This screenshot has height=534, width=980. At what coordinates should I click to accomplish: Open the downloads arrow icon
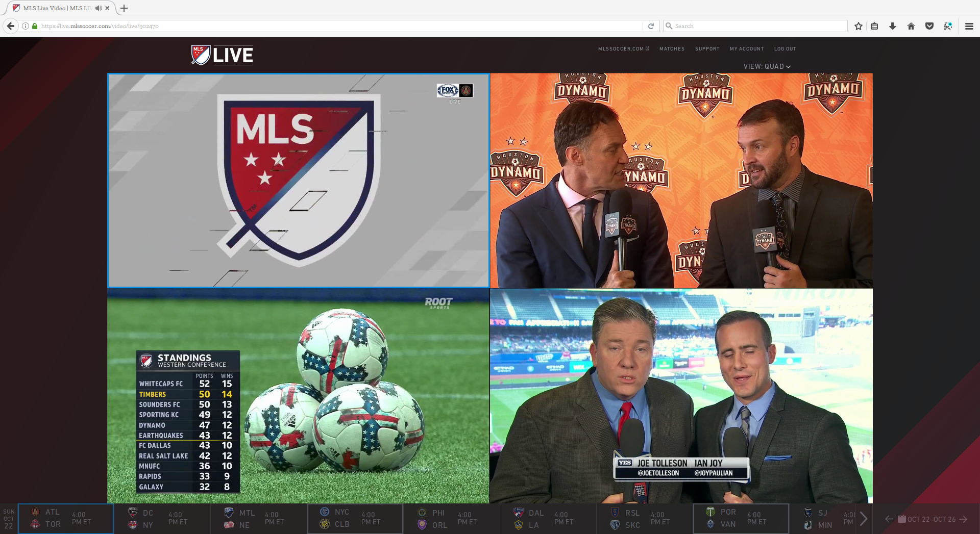(x=893, y=26)
